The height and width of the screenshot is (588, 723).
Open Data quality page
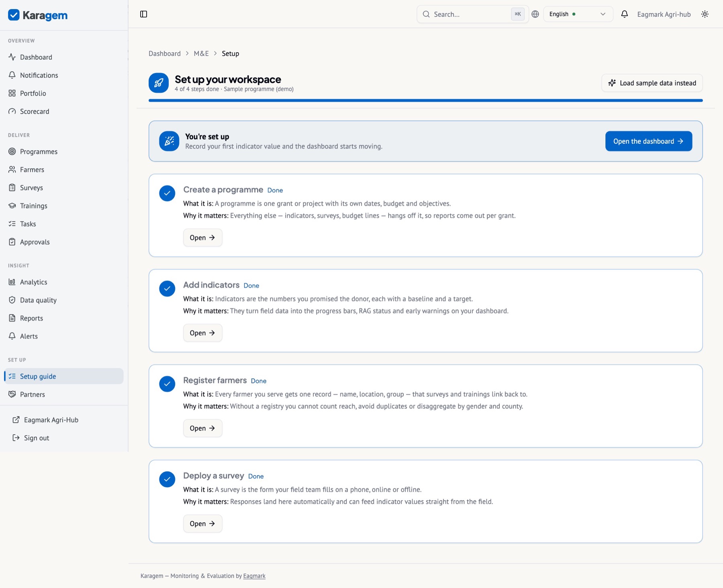coord(64,300)
